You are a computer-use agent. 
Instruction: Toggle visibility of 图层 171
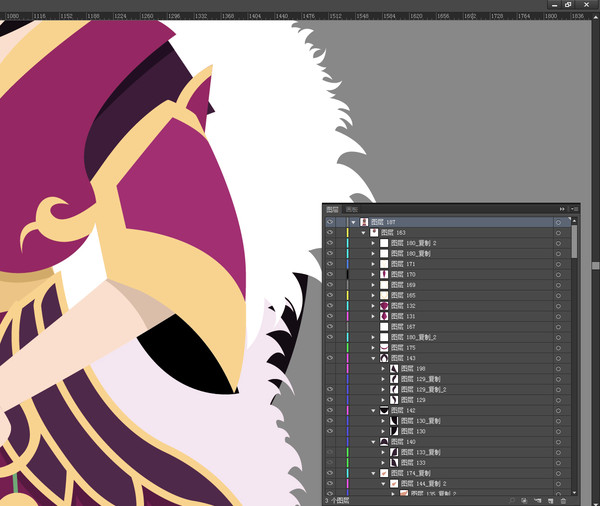(x=330, y=264)
